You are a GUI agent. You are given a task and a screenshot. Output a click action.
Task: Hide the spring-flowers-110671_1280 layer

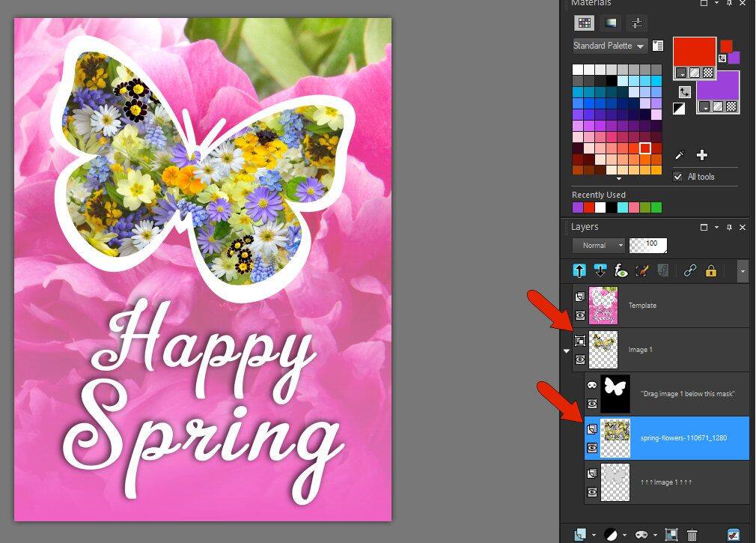(x=592, y=448)
